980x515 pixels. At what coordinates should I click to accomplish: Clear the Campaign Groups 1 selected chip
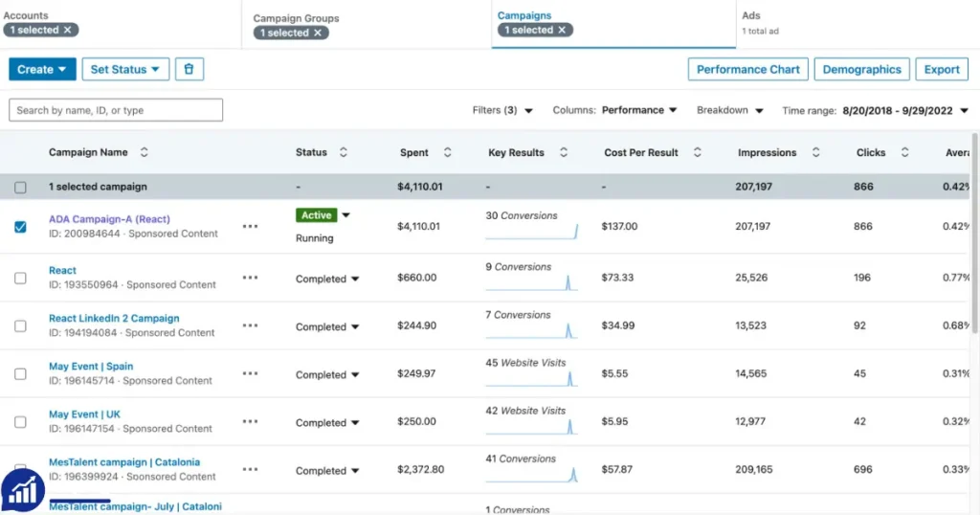pyautogui.click(x=318, y=34)
